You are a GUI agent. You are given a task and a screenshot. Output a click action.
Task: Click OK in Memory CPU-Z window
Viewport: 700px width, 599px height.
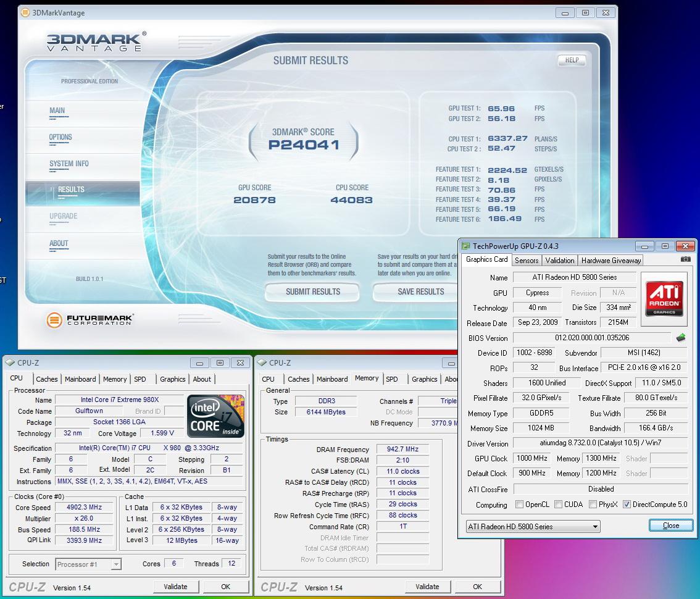478,587
